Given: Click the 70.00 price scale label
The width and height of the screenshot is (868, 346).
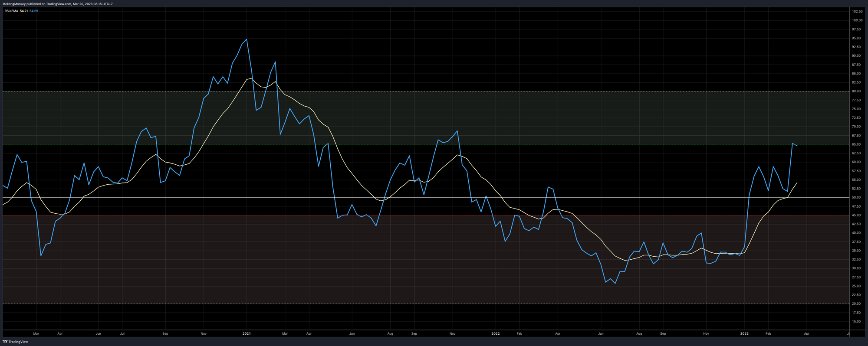Looking at the screenshot, I should click(x=856, y=127).
